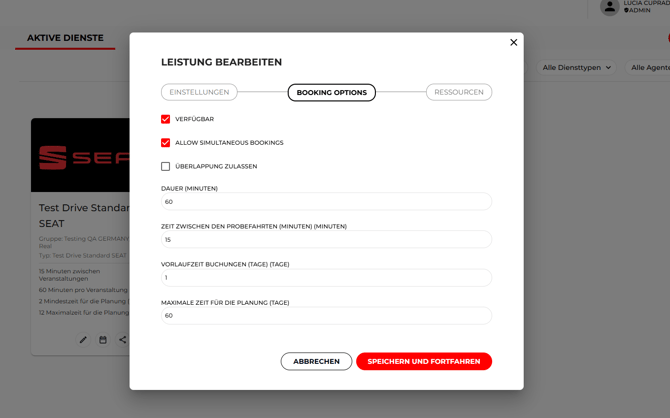Select the Maximale Zeit für die Planung field

point(326,316)
